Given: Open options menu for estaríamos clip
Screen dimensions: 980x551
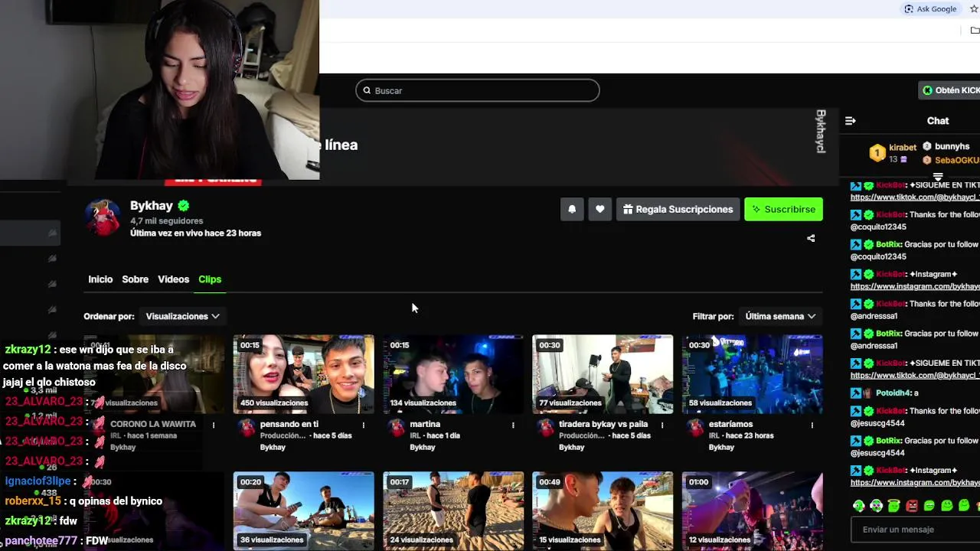Looking at the screenshot, I should pos(812,425).
